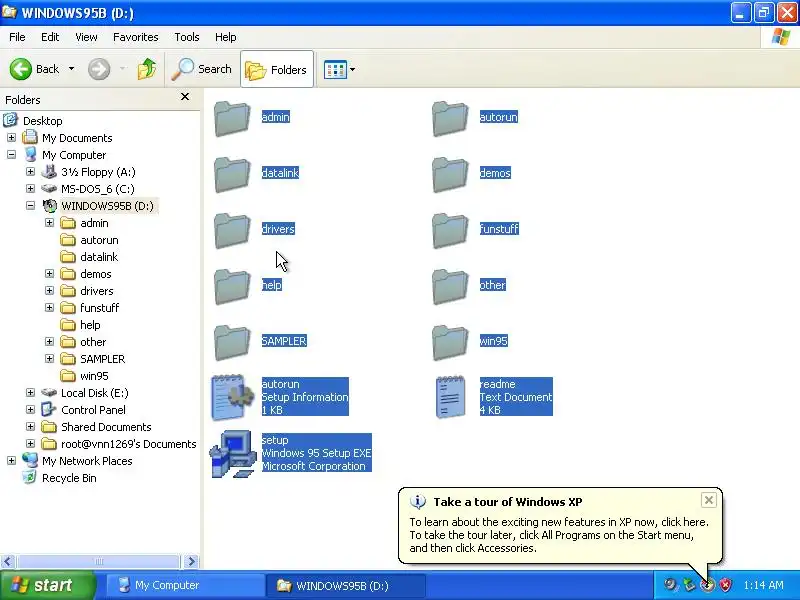Click folder tree scrollbar left arrow
This screenshot has height=600, width=800.
[x=7, y=561]
